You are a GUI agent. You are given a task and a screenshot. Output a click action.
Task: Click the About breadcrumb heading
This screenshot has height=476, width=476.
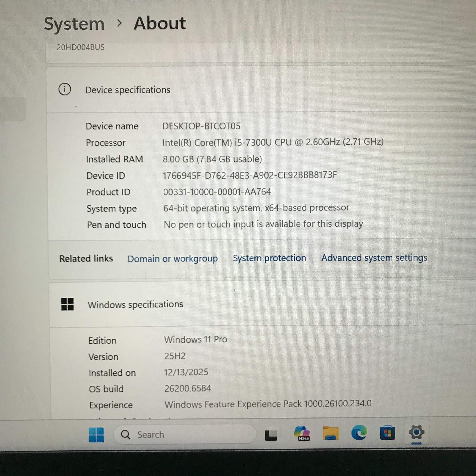pyautogui.click(x=160, y=23)
